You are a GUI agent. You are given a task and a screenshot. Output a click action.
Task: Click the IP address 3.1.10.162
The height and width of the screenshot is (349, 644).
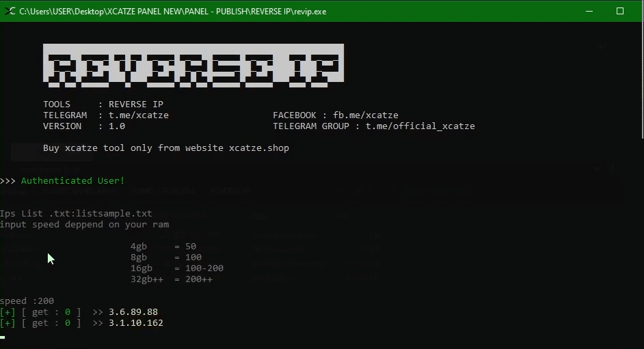(136, 323)
